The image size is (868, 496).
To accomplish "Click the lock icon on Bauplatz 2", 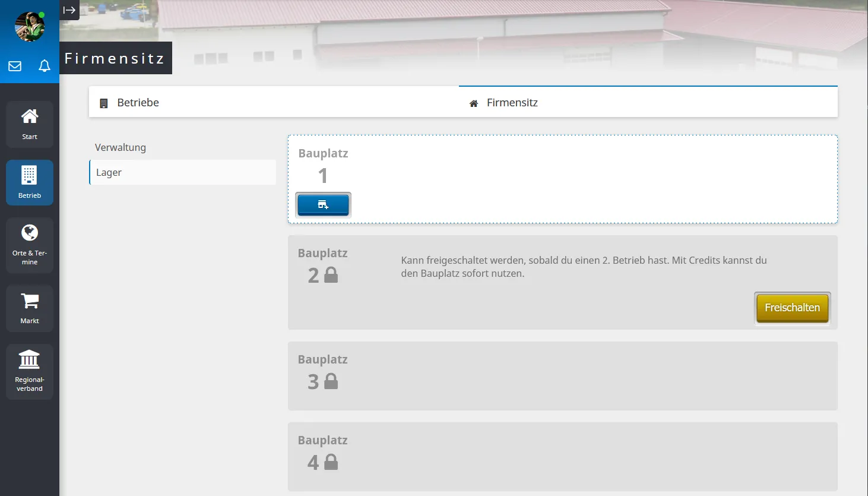I will pyautogui.click(x=331, y=275).
